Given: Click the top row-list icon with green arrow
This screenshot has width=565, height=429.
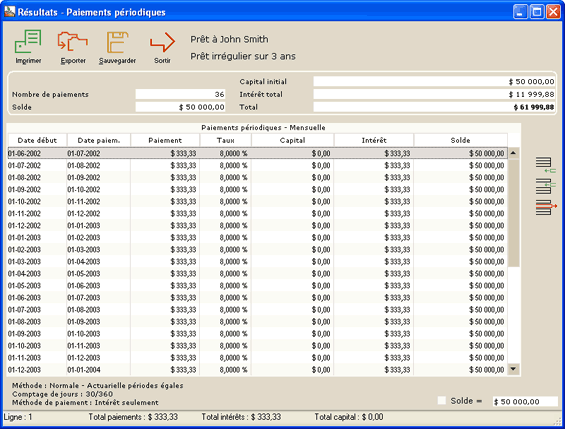Looking at the screenshot, I should [546, 165].
